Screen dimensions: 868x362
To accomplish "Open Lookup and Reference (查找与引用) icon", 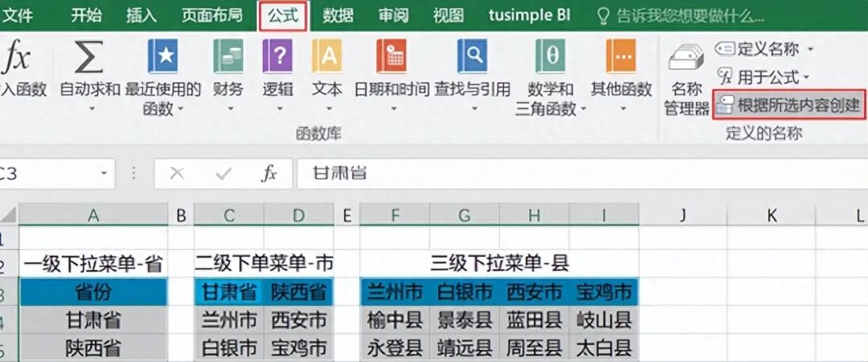I will [473, 57].
